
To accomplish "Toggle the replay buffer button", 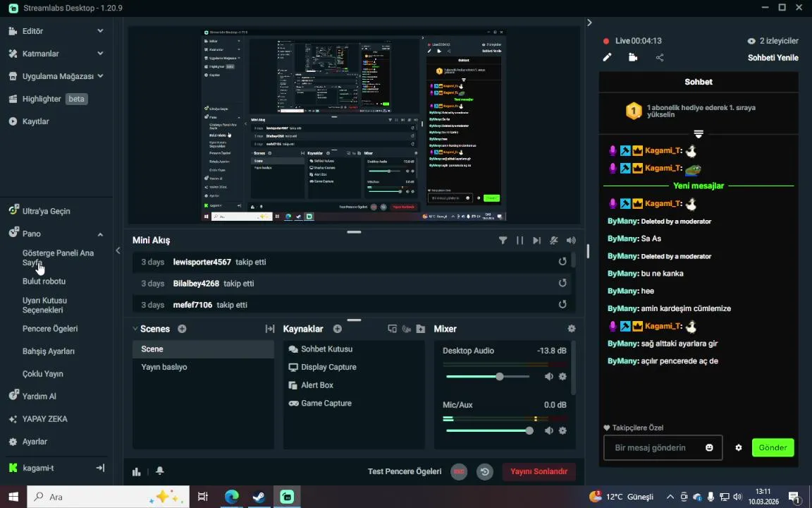I will point(485,471).
